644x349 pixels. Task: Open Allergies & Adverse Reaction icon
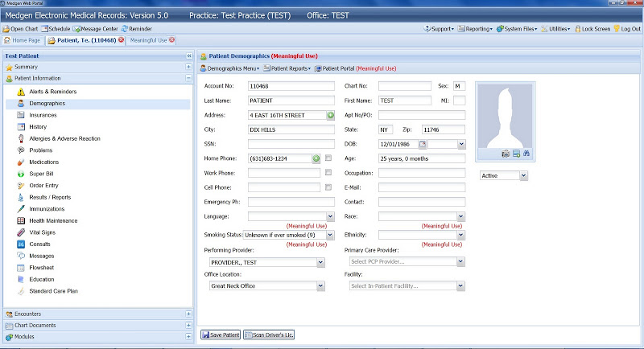point(21,138)
